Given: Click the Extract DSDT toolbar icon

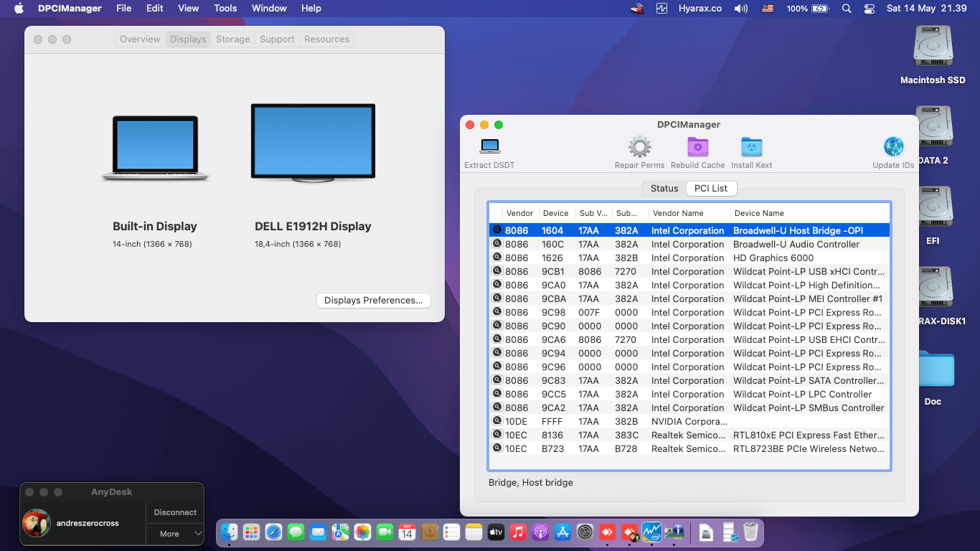Looking at the screenshot, I should (490, 146).
